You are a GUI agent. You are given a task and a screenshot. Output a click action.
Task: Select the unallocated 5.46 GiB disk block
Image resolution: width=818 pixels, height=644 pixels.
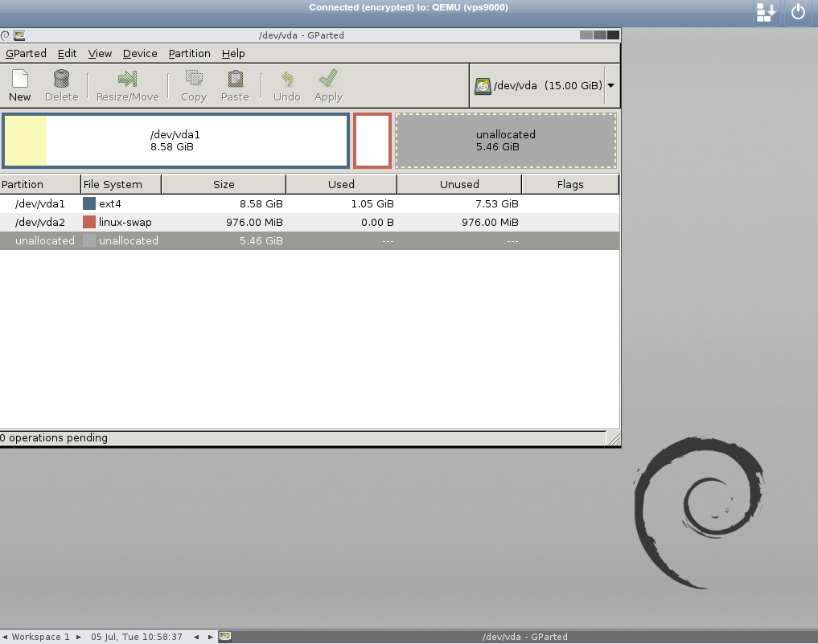point(505,141)
